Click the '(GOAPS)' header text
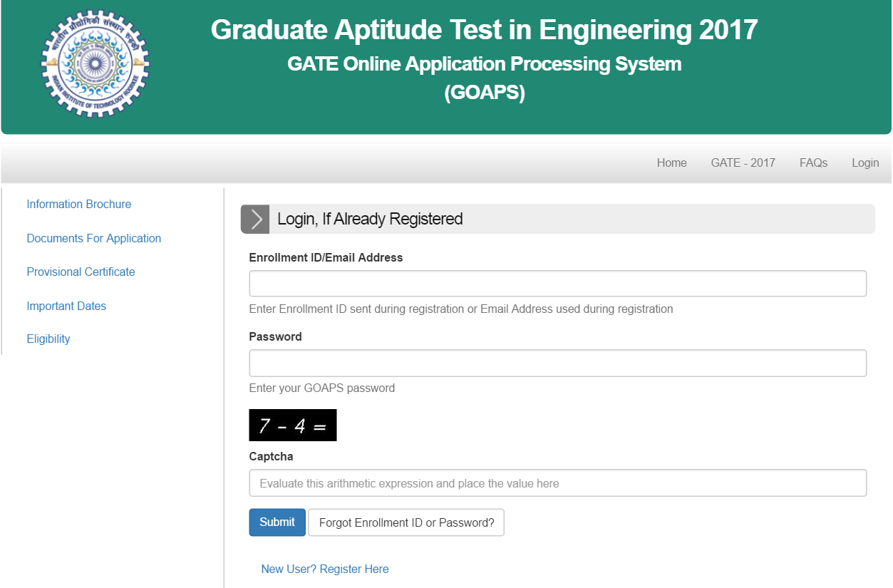The height and width of the screenshot is (588, 893). (x=484, y=93)
